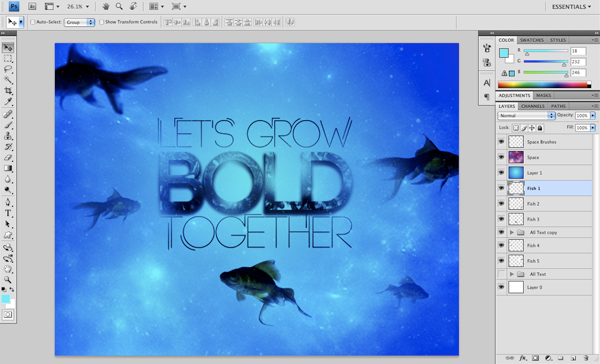Open the Paragraph panel icon
The width and height of the screenshot is (600, 364).
487,97
